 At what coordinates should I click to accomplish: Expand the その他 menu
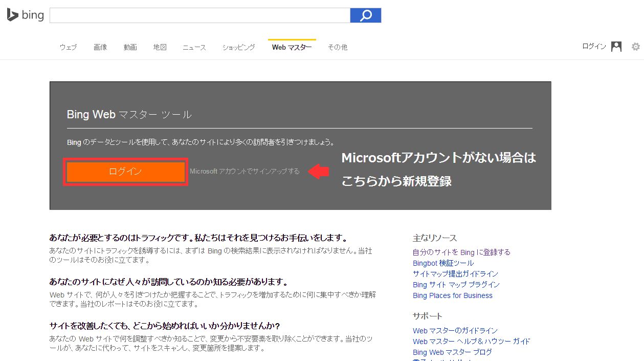point(338,47)
